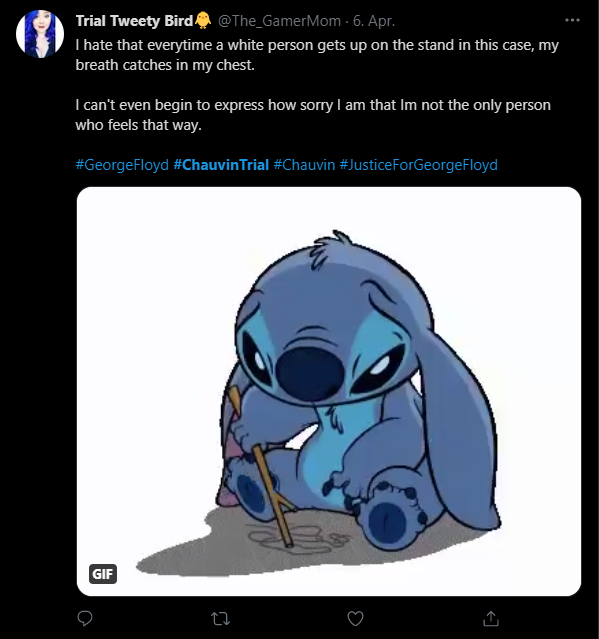599x639 pixels.
Task: Open the Trial Tweety Bird profile name
Action: (134, 21)
